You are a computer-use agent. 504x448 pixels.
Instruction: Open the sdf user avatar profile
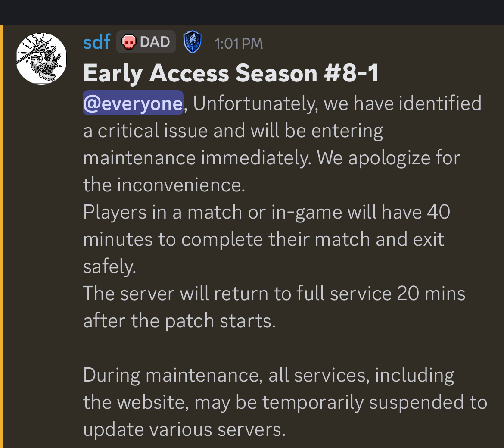(x=41, y=58)
